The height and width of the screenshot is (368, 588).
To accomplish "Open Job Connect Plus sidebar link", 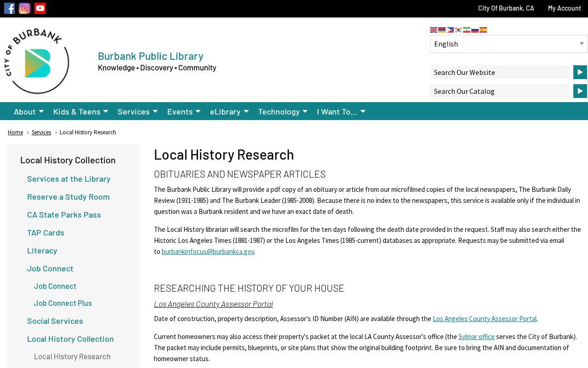I will [63, 303].
